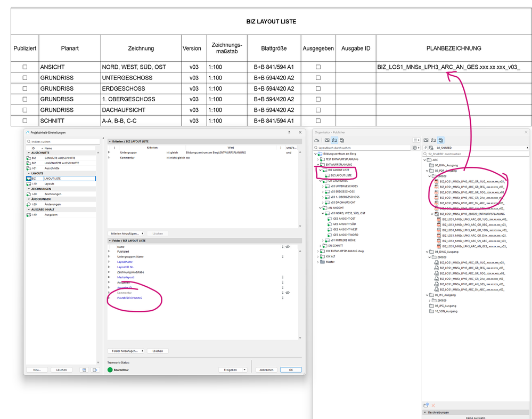Tick Publiziert checkbox for UNTERGESCHOSS row
This screenshot has width=532, height=419.
[25, 78]
